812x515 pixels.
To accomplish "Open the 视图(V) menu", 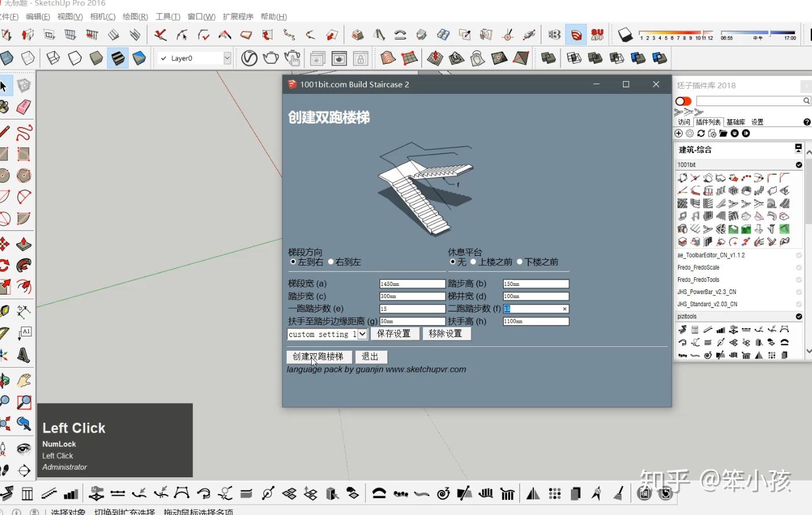I will pos(70,17).
